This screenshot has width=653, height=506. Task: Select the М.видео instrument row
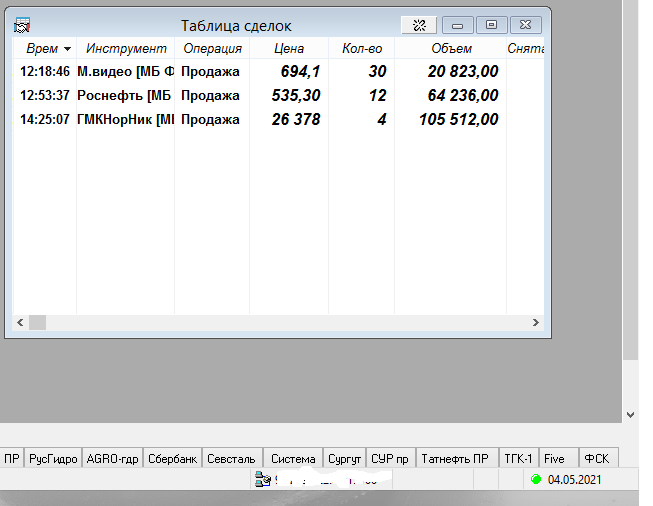point(125,71)
